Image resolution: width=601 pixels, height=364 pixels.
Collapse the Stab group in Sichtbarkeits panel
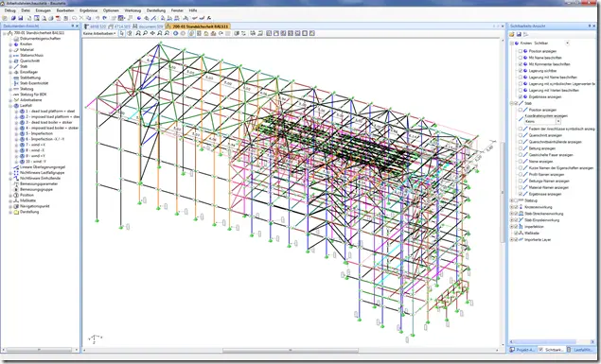click(511, 103)
